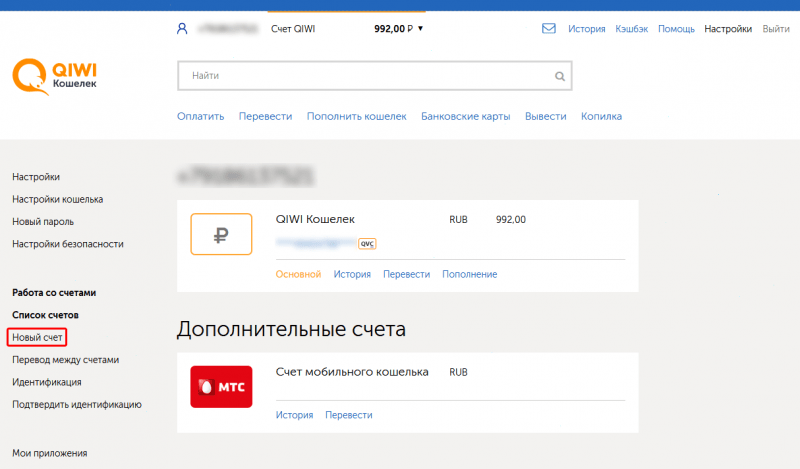Click the search magnifier icon
Screen dimensions: 800x469
[560, 76]
